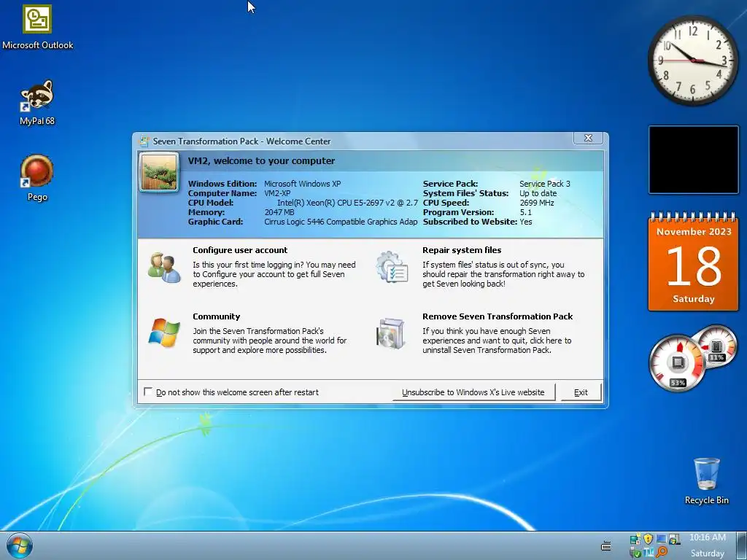Select the Recycle Bin icon

[x=706, y=481]
